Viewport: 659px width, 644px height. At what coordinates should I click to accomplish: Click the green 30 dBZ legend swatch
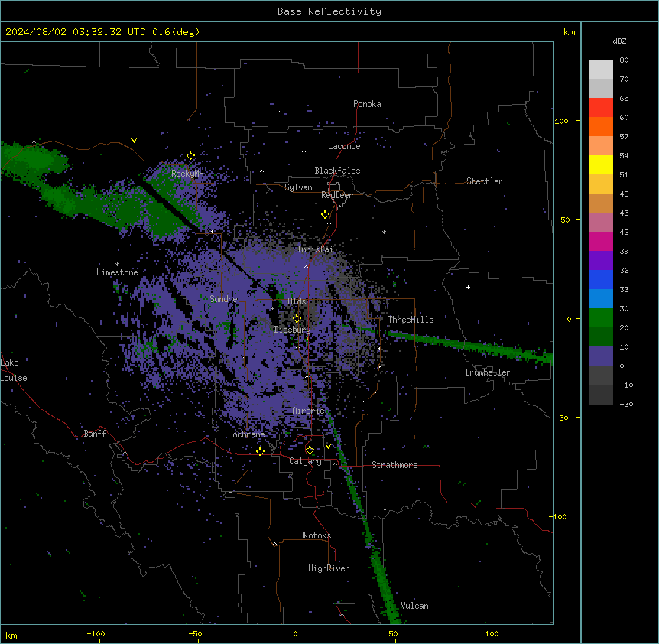601,318
